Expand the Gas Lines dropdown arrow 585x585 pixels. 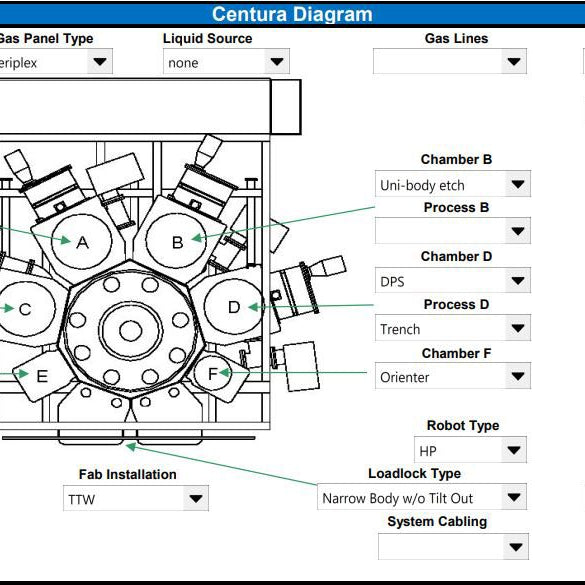click(x=514, y=61)
